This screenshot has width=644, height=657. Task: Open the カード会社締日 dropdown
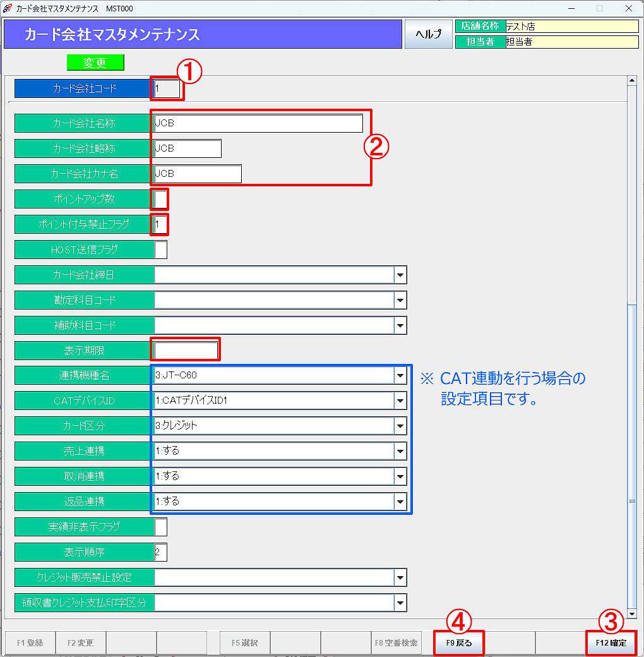coord(400,275)
